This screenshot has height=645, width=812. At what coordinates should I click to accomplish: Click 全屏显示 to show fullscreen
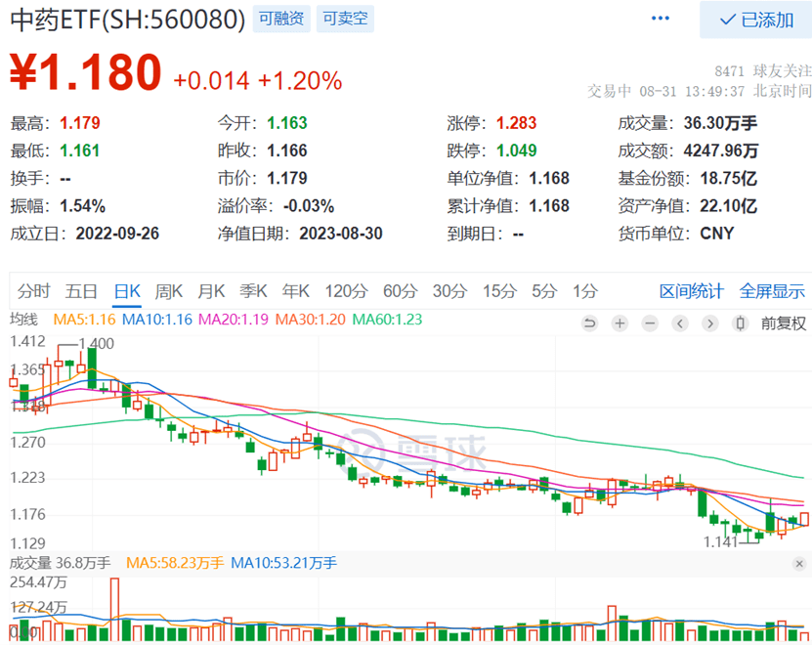click(772, 291)
